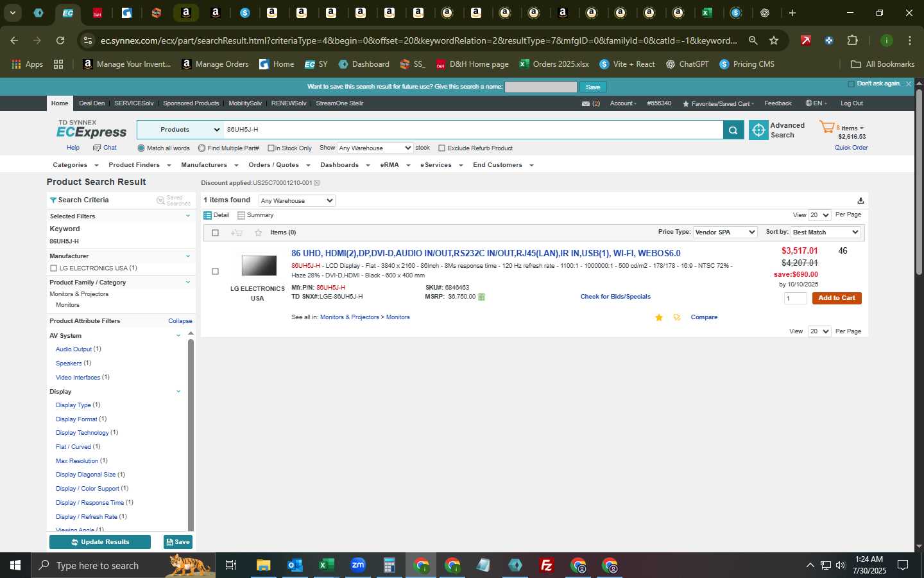Open Advanced Search crosshair icon

coord(758,130)
